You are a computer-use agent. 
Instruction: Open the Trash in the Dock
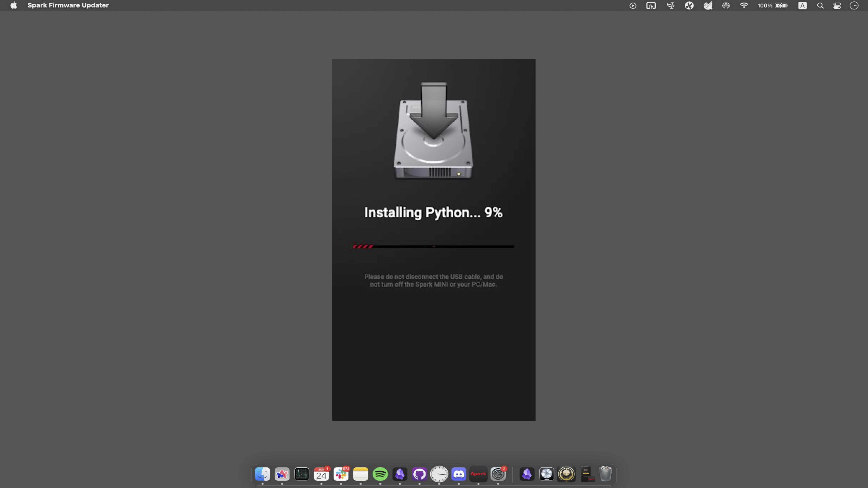[x=605, y=474]
